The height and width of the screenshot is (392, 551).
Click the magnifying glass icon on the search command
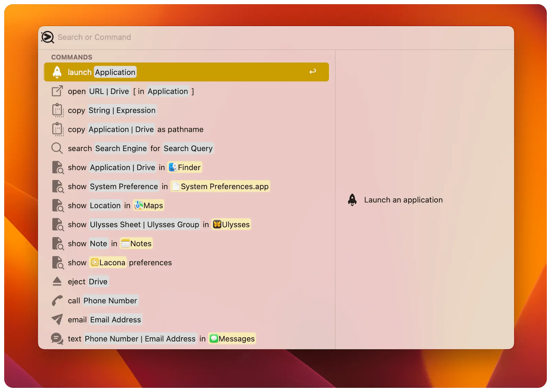pos(57,148)
